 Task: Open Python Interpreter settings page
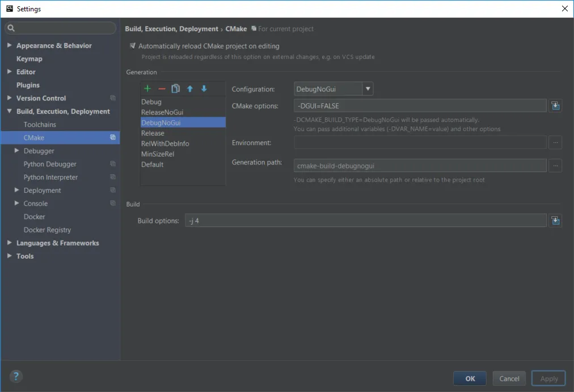pos(50,177)
